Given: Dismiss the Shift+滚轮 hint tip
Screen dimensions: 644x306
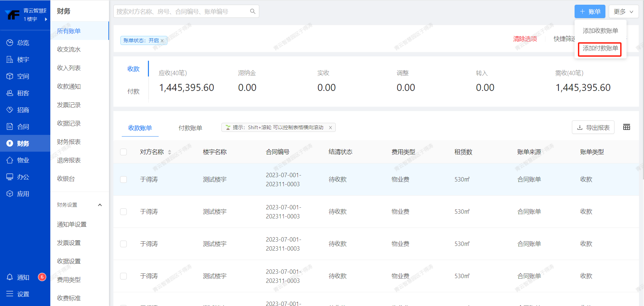Looking at the screenshot, I should coord(330,127).
